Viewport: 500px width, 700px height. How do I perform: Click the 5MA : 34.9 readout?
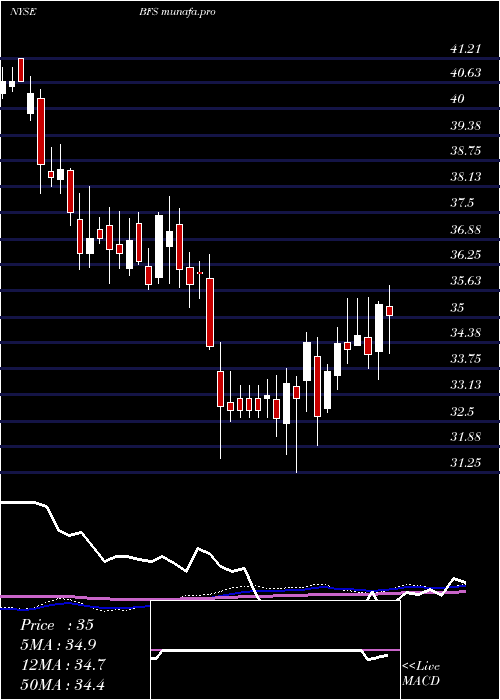[58, 645]
